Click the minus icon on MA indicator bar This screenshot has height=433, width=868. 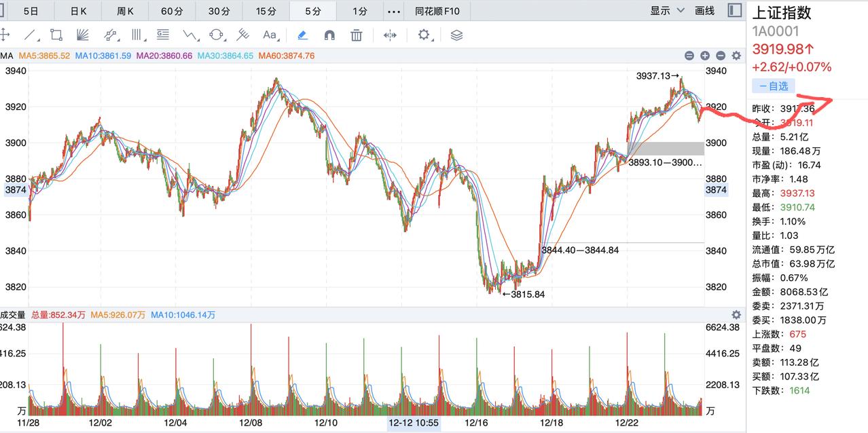tap(689, 56)
